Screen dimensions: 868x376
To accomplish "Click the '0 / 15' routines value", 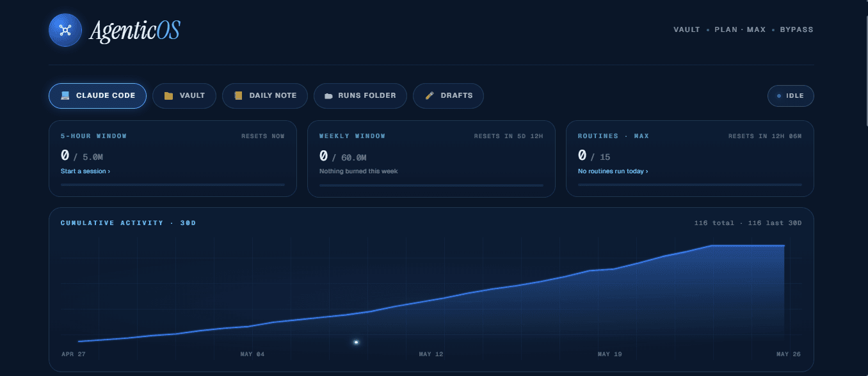I will click(594, 155).
